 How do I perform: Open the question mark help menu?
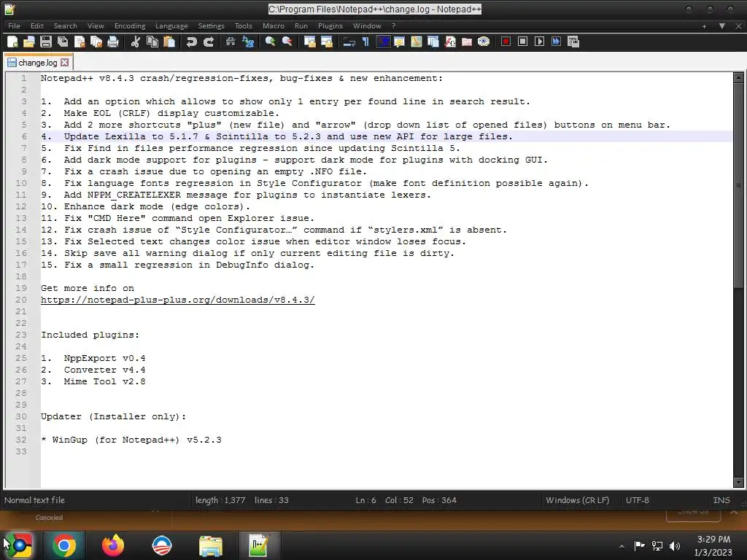coord(393,26)
